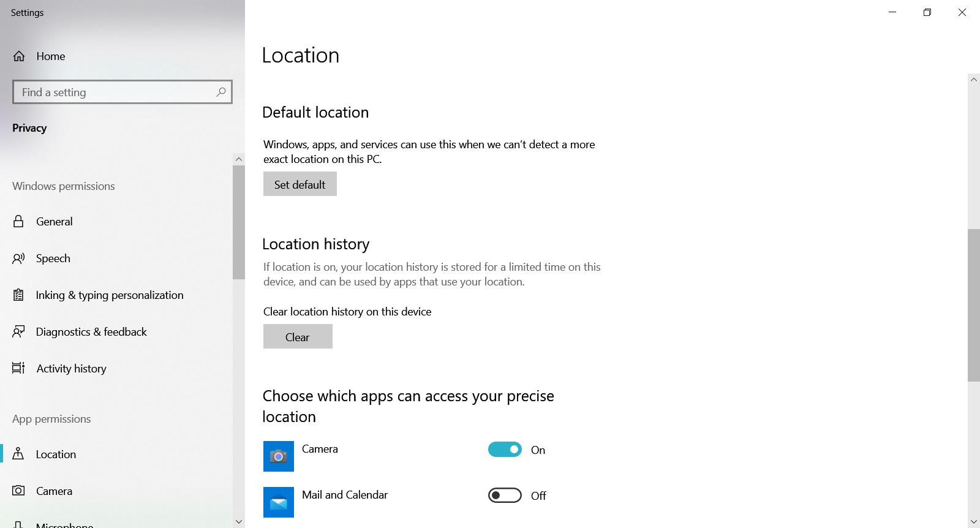Go to Settings Home
This screenshot has width=980, height=528.
pos(123,56)
